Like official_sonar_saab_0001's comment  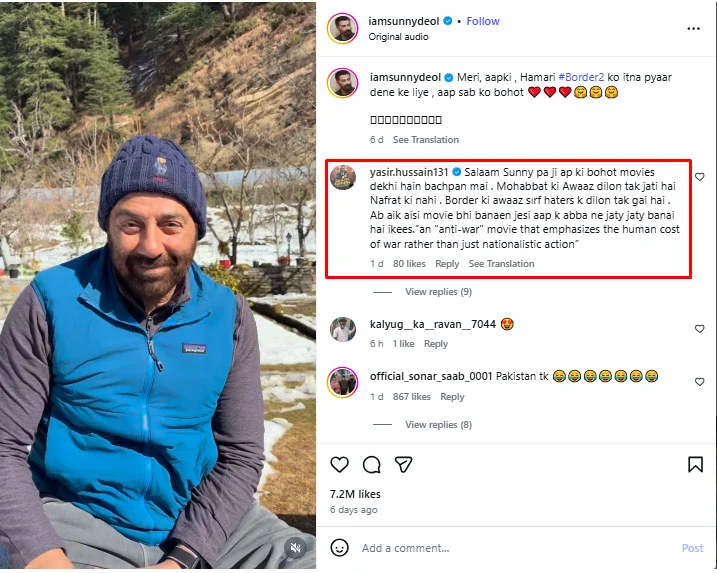pos(700,382)
